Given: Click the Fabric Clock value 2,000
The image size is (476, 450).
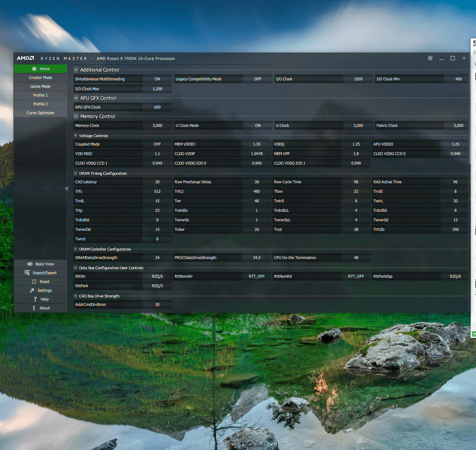Looking at the screenshot, I should pyautogui.click(x=458, y=125).
